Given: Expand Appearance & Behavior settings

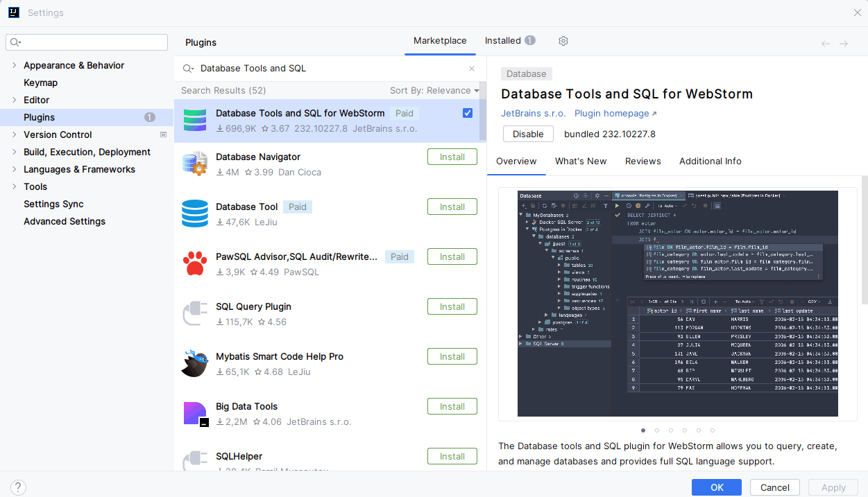Looking at the screenshot, I should (x=14, y=65).
